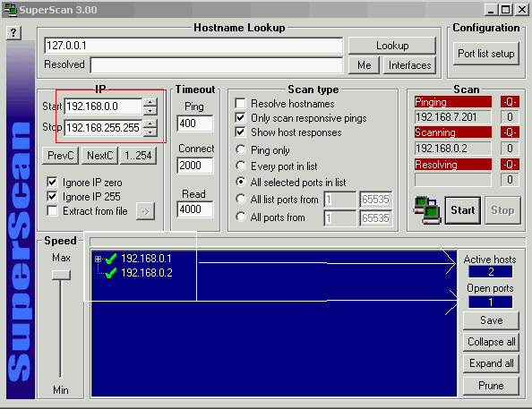The width and height of the screenshot is (532, 409).
Task: Clear the Pinging queue with -Q- button
Action: (510, 102)
